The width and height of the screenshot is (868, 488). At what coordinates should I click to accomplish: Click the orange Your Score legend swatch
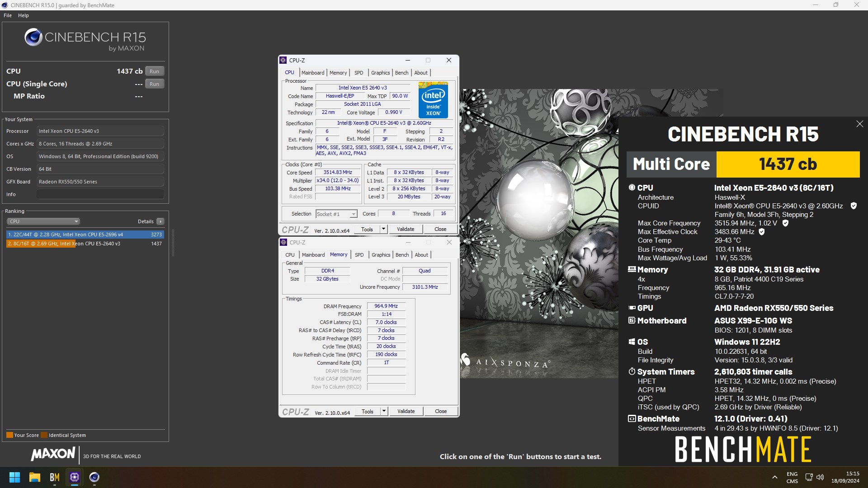[9, 435]
